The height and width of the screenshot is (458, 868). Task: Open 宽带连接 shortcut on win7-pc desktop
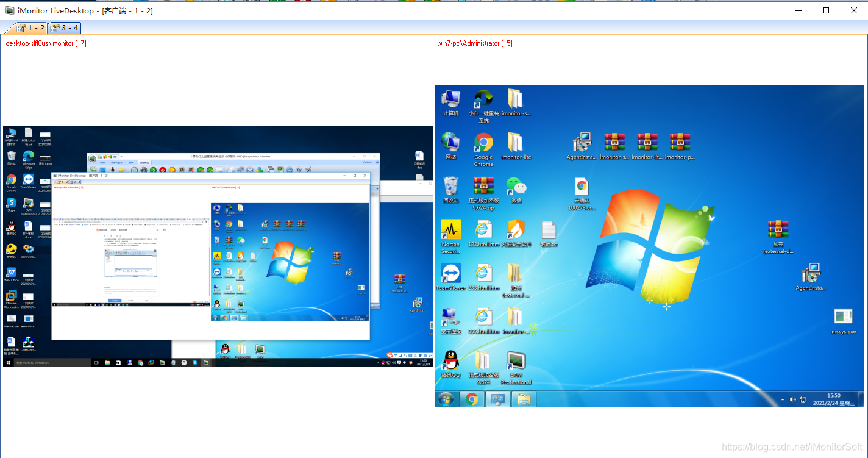coord(451,321)
